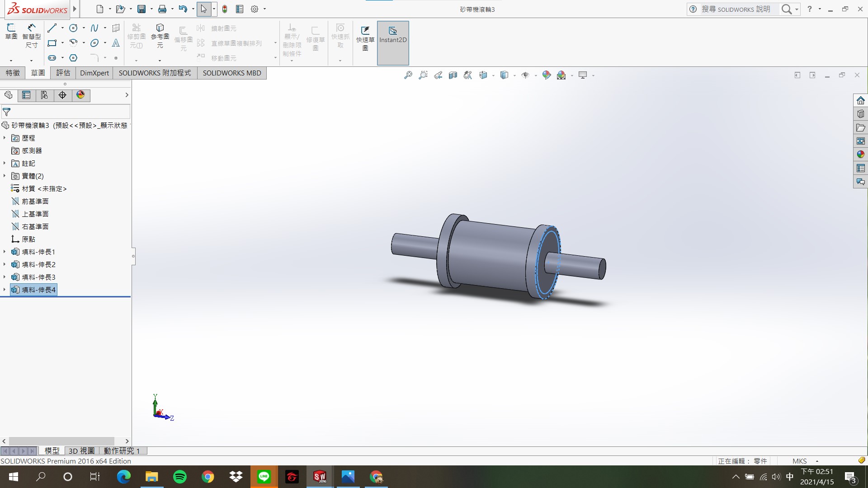This screenshot has height=488, width=868.
Task: Expand the 實體(2) Solid Bodies folder
Action: tap(5, 176)
